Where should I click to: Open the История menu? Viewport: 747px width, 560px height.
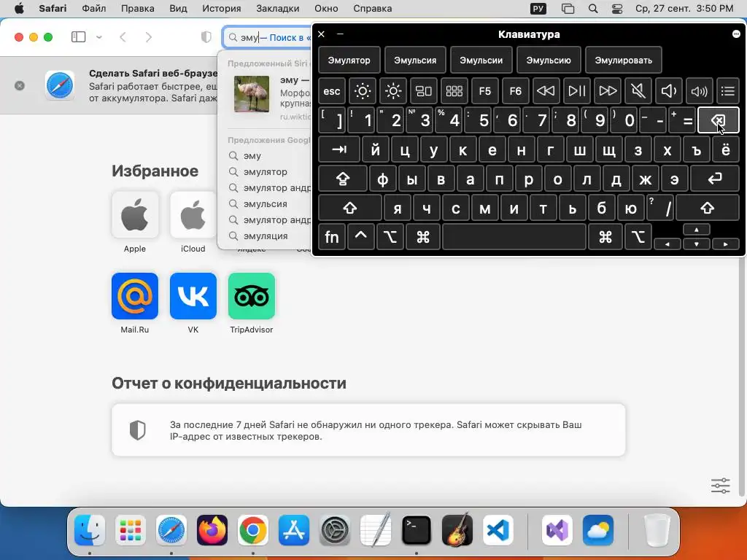click(222, 9)
